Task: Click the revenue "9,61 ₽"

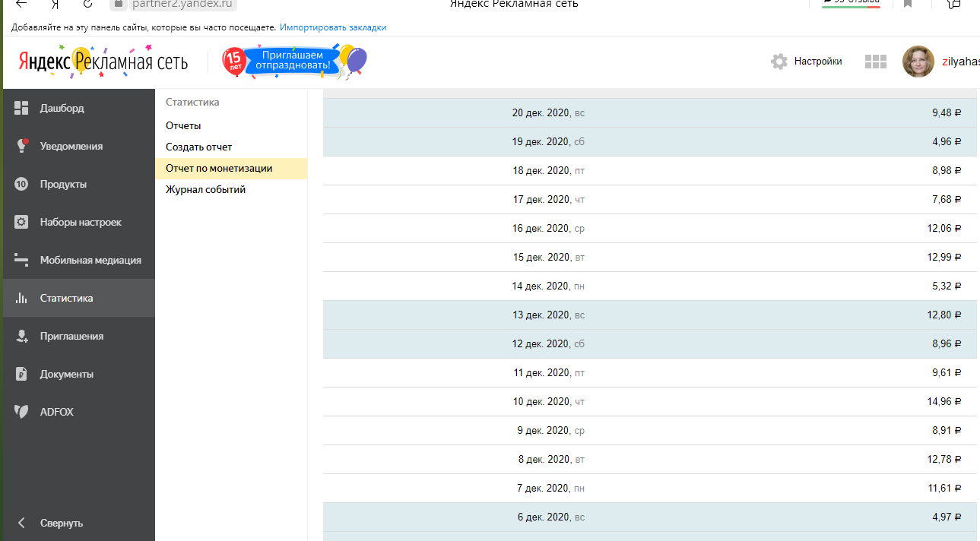Action: pyautogui.click(x=947, y=373)
